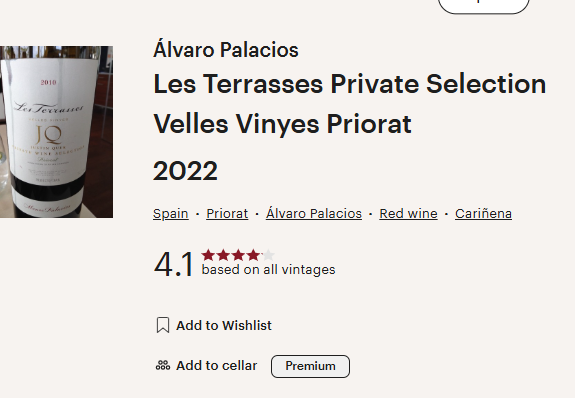Click the middle third rating star
Screen dimensions: 575x398
[238, 255]
